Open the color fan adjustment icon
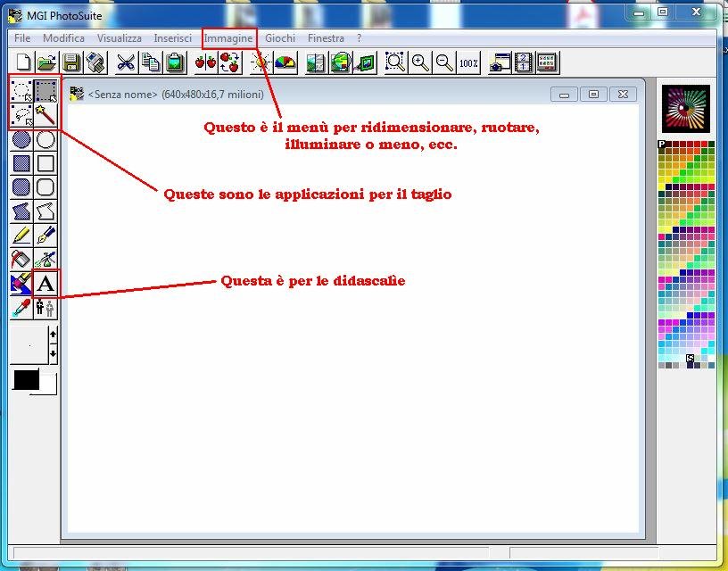728x571 pixels. [285, 62]
